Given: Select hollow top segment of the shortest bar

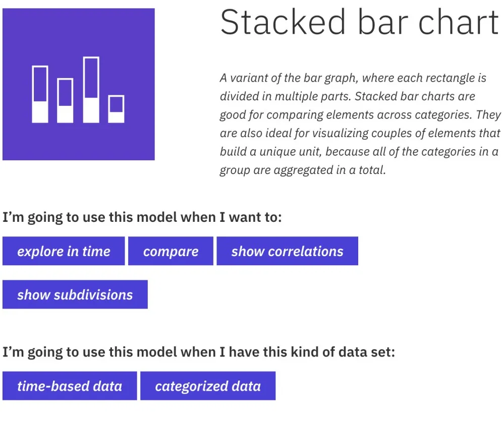Looking at the screenshot, I should (x=116, y=104).
